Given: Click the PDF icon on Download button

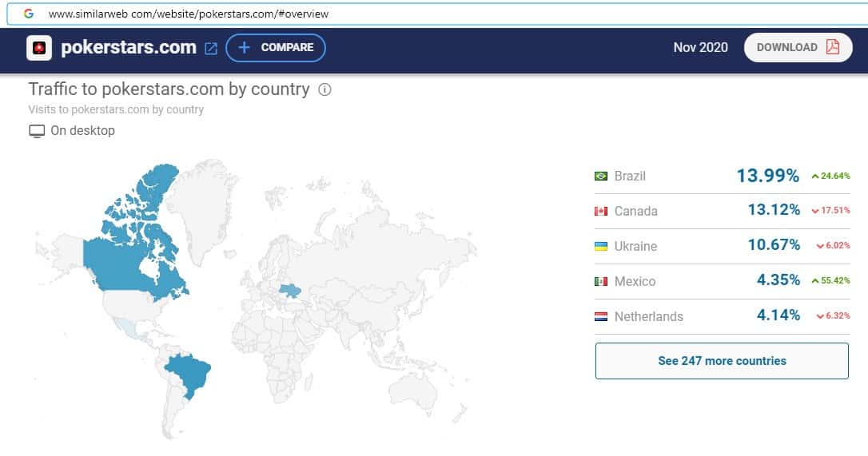Looking at the screenshot, I should coord(833,47).
